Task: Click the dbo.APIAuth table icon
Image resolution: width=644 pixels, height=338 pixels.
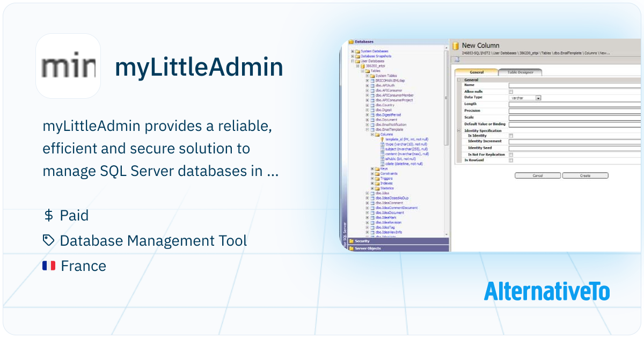Action: [372, 85]
